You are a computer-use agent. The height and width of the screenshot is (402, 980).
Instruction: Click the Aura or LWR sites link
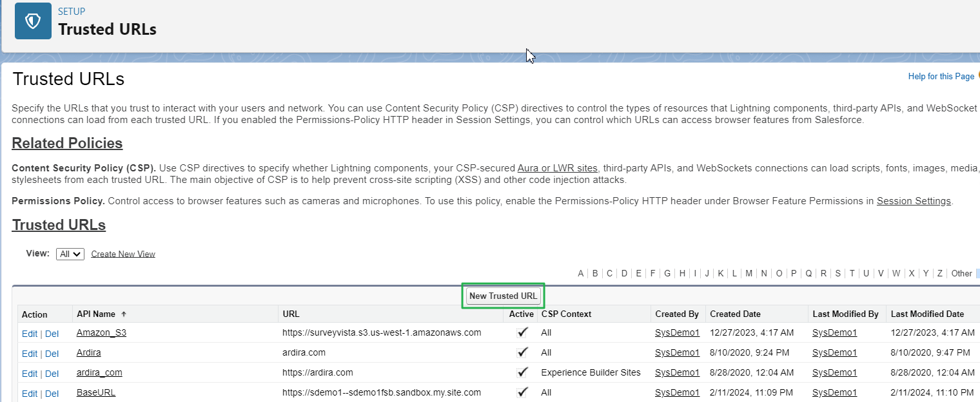(557, 168)
